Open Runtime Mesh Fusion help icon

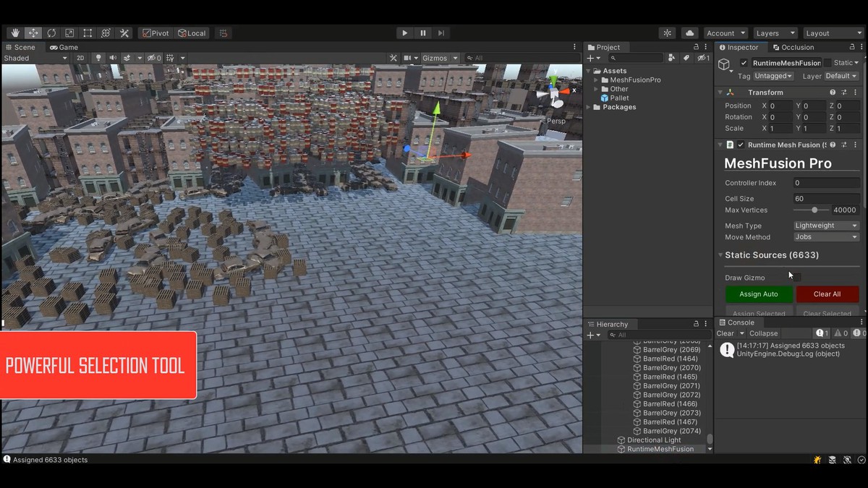tap(833, 145)
